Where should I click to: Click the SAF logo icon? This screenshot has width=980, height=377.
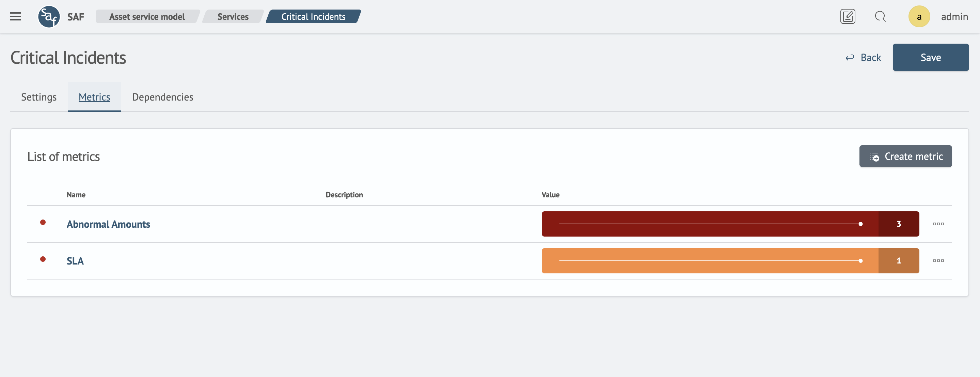[x=49, y=16]
